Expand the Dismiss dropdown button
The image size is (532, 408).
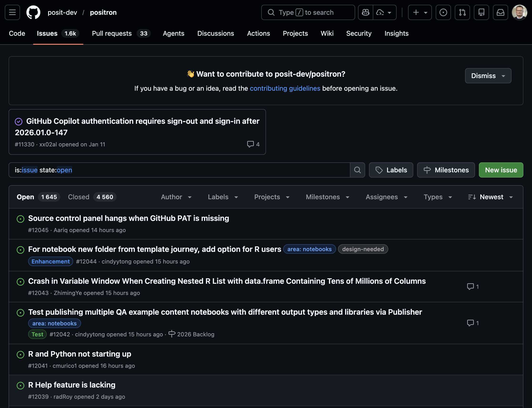point(488,76)
